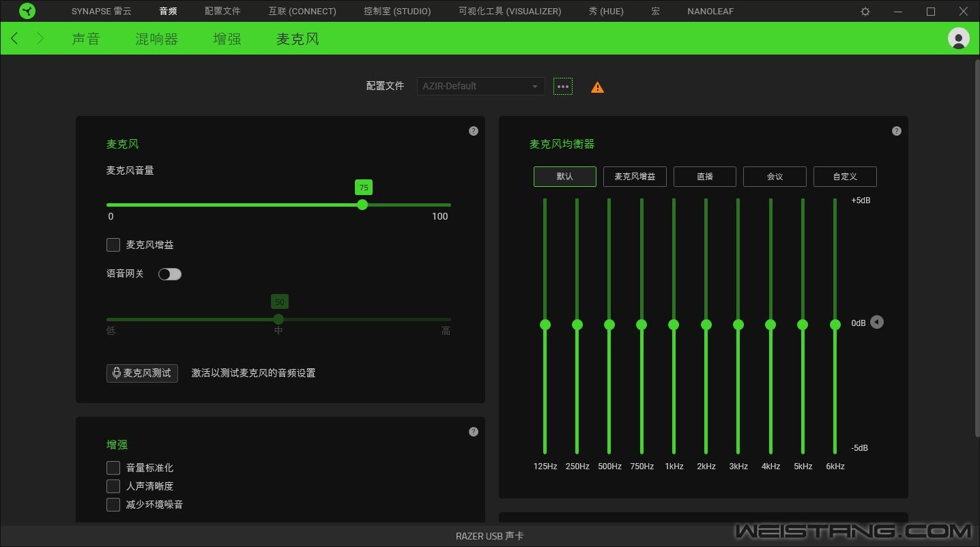Open the 配置文件 top tab

[x=222, y=12]
